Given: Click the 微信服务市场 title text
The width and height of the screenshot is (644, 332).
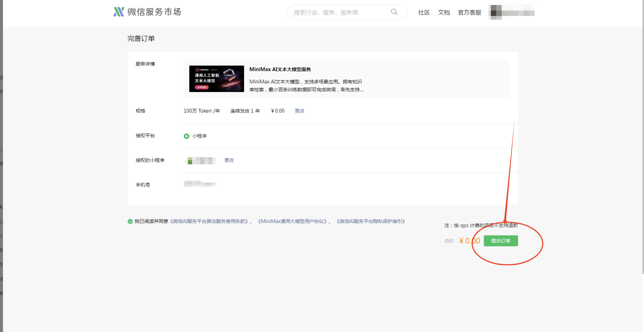Looking at the screenshot, I should (154, 12).
